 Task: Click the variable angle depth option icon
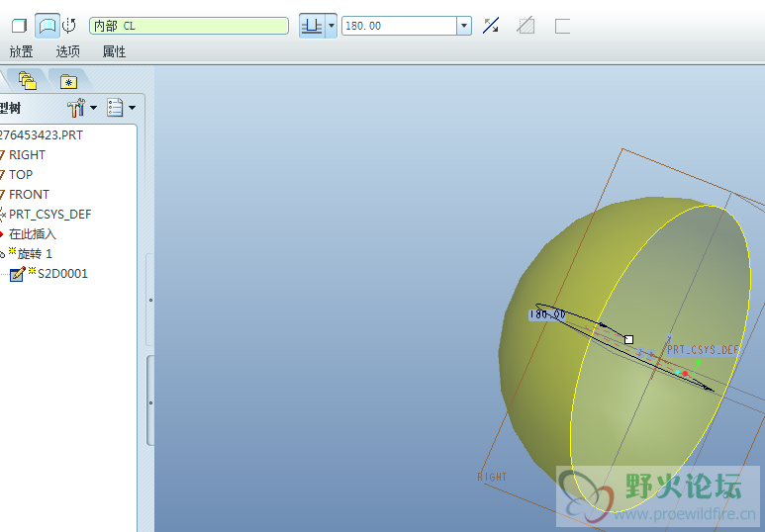click(312, 26)
